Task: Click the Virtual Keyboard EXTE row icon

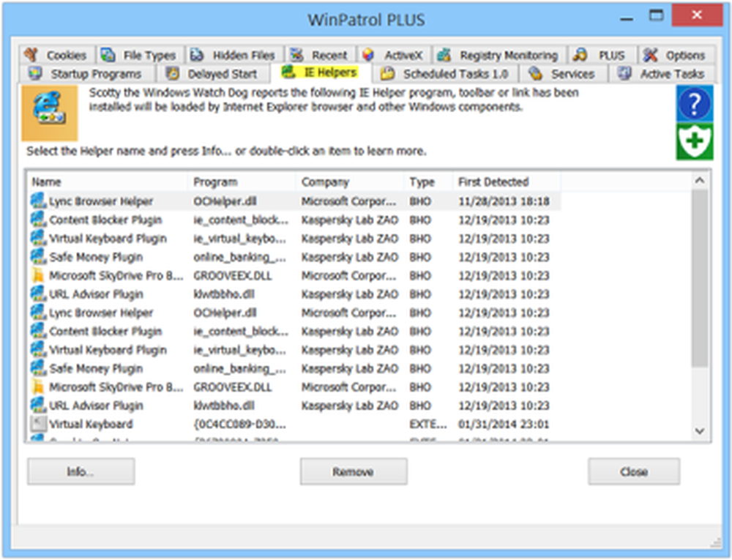Action: pos(38,424)
